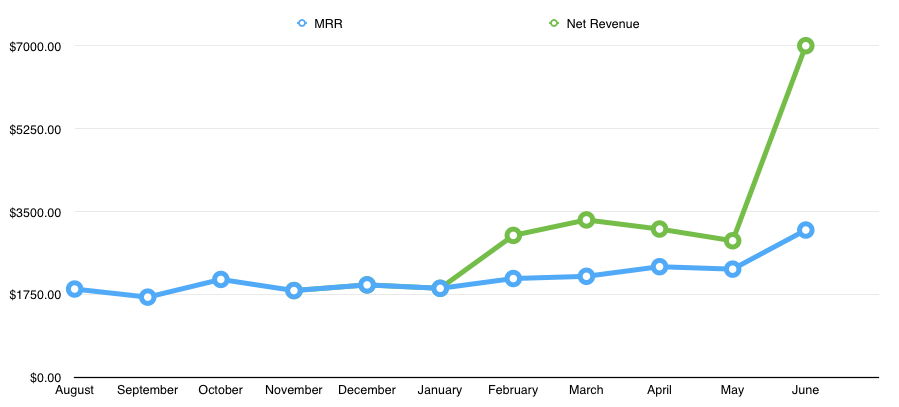Select the May Net Revenue data point
899x407 pixels.
[733, 241]
